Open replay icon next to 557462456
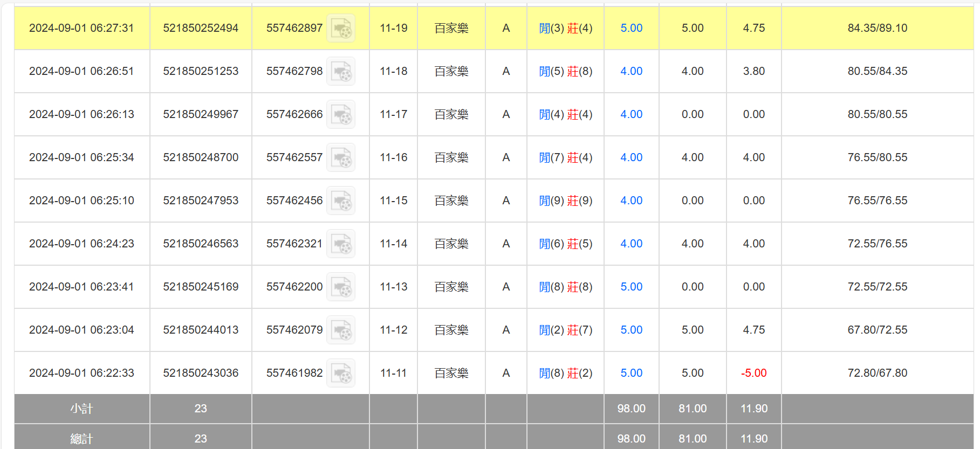The height and width of the screenshot is (449, 980). click(341, 201)
